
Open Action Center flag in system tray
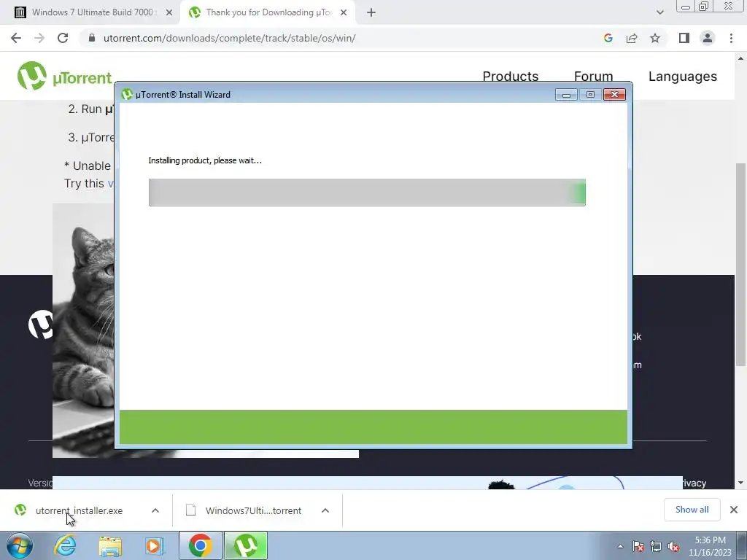638,546
